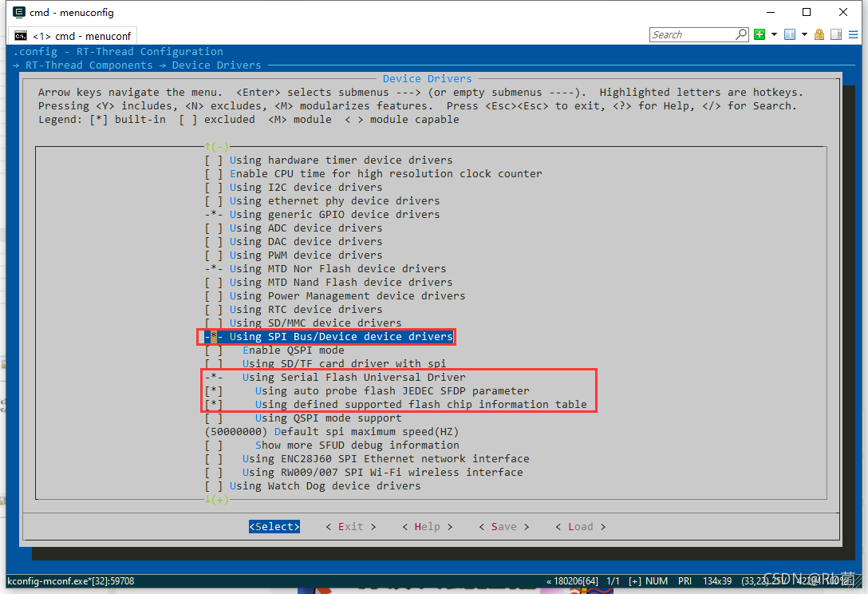Click the ConEmu window icon in the title bar
The height and width of the screenshot is (594, 868).
point(19,12)
